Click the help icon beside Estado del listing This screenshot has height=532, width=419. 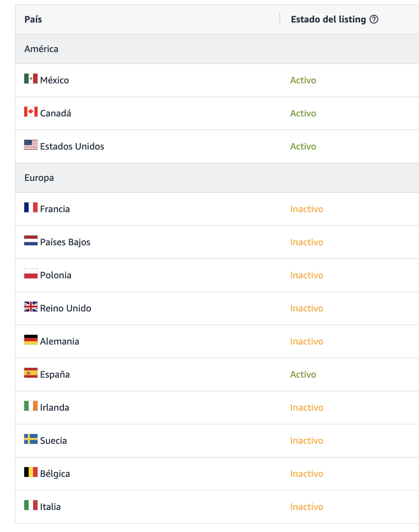(x=374, y=19)
